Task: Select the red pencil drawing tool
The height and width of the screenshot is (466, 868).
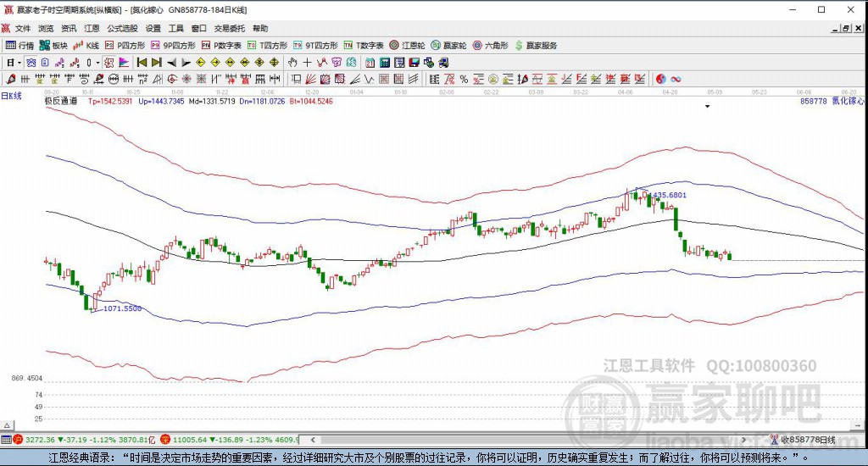Action: click(10, 79)
